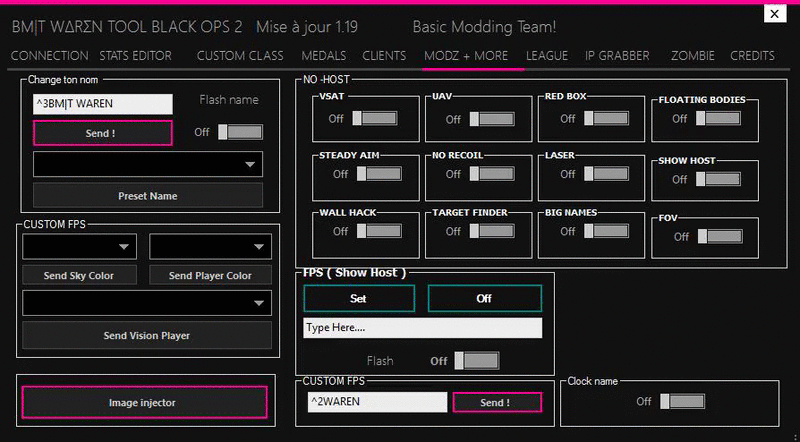Click Off button in FPS Show Host
800x442 pixels.
(x=484, y=298)
